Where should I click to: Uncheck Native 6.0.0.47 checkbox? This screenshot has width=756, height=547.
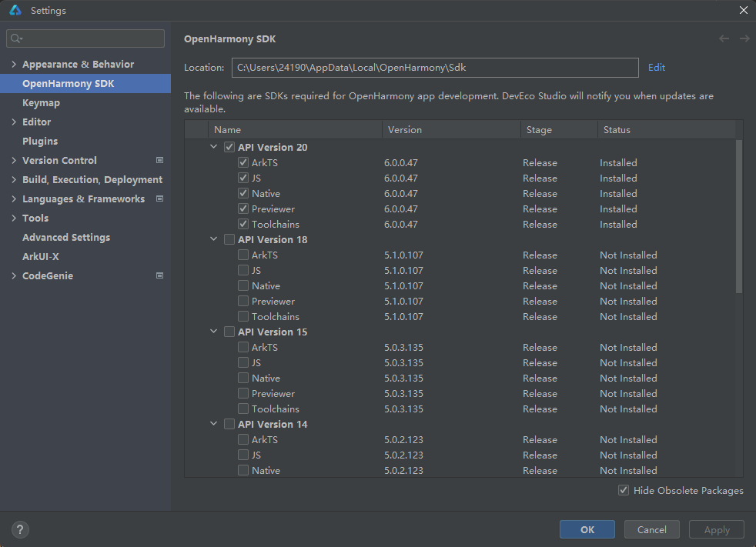pyautogui.click(x=243, y=193)
